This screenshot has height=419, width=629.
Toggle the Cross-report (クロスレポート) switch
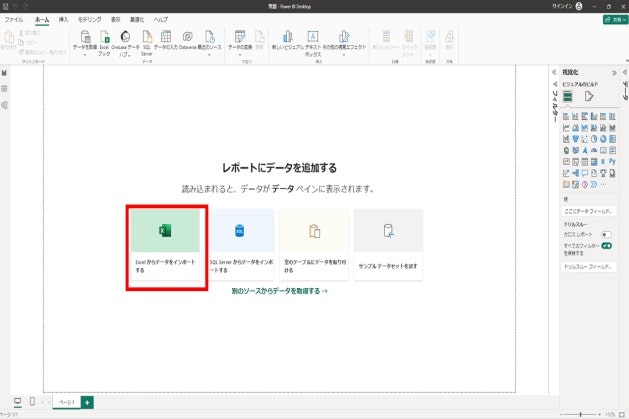point(606,234)
